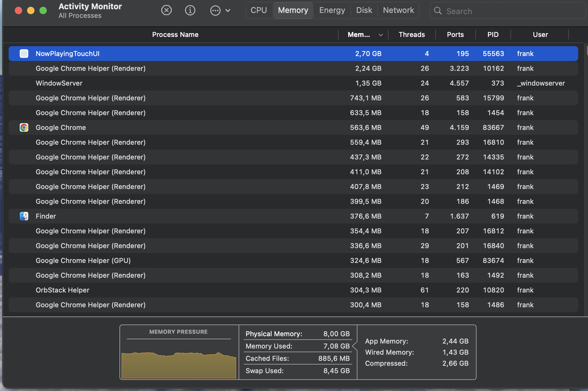Select the OrbStack Helper process row
The width and height of the screenshot is (588, 391).
tap(185, 290)
